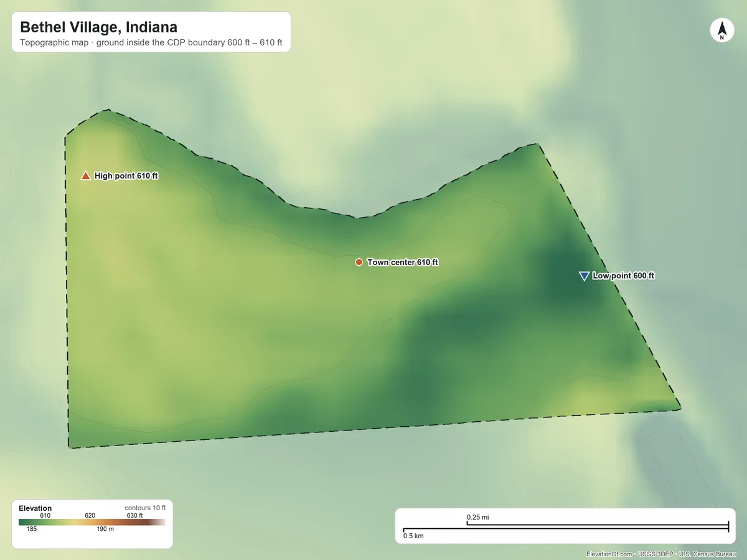Click the 'Bethel Village, Indiana' title
The image size is (747, 560).
click(98, 27)
